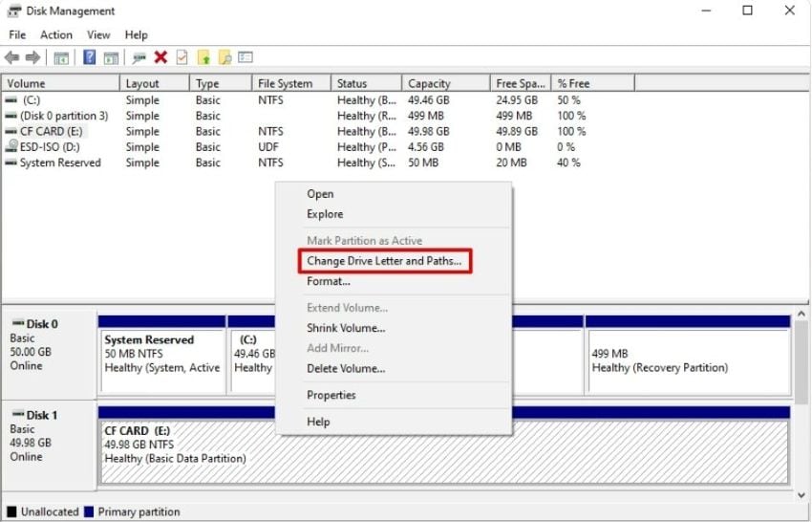Open the File menu
The width and height of the screenshot is (812, 522).
click(x=17, y=34)
